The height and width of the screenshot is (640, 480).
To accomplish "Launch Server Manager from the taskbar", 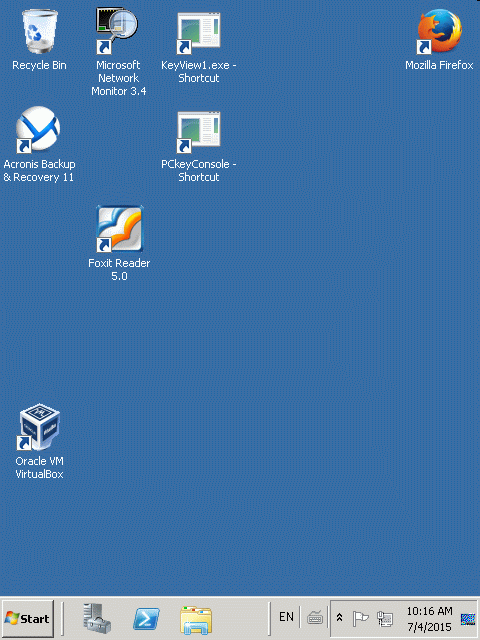I will pyautogui.click(x=97, y=618).
